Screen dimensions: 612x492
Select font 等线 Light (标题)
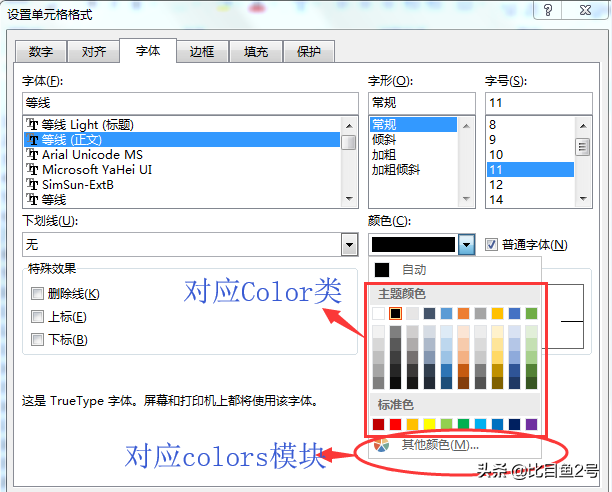point(182,125)
